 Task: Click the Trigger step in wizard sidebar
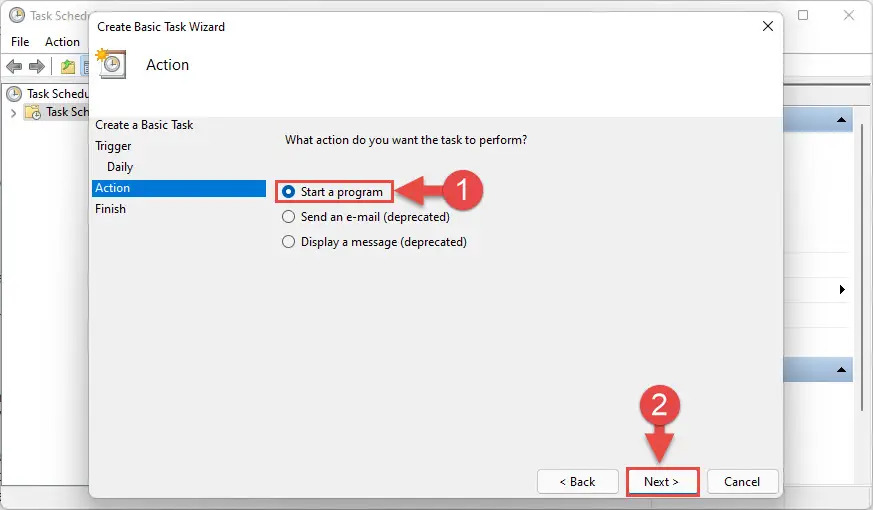coord(113,146)
